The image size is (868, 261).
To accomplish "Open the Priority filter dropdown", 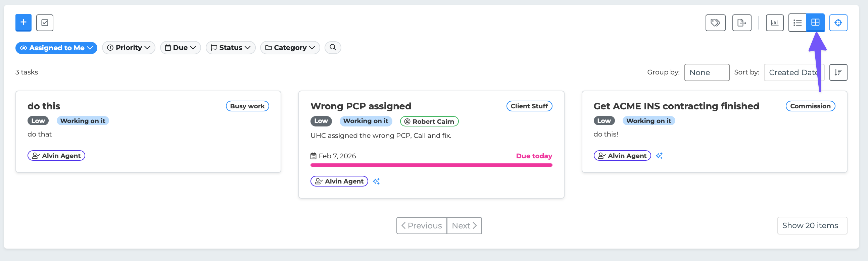I will click(x=128, y=48).
